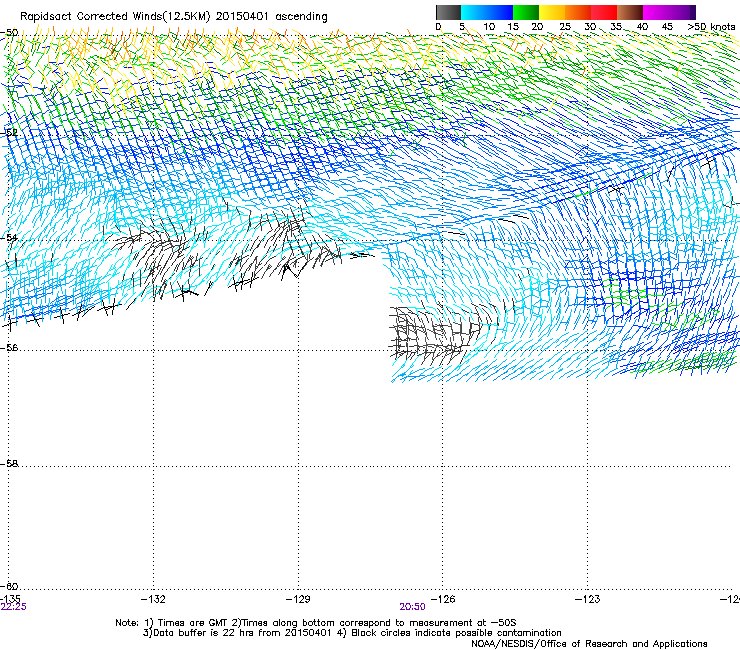This screenshot has width=740, height=650.
Task: Click the blue 10-15 knots legend swatch
Action: 500,12
